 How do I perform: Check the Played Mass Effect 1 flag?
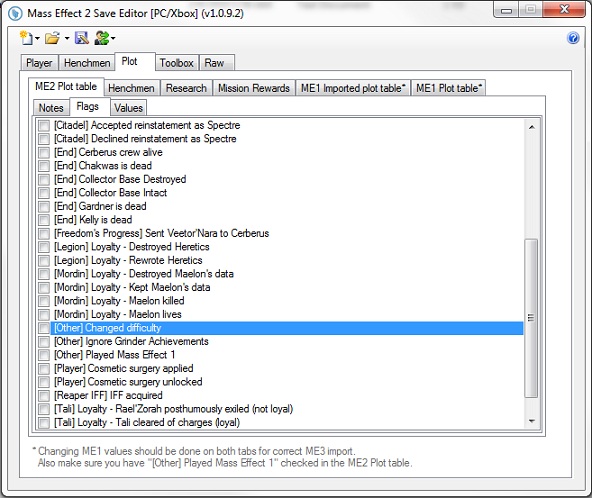tap(44, 355)
